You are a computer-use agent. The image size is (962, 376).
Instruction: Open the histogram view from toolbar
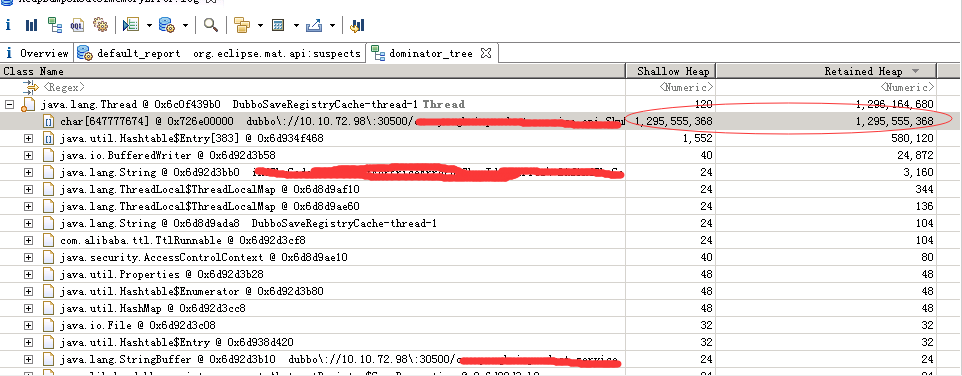pyautogui.click(x=31, y=25)
